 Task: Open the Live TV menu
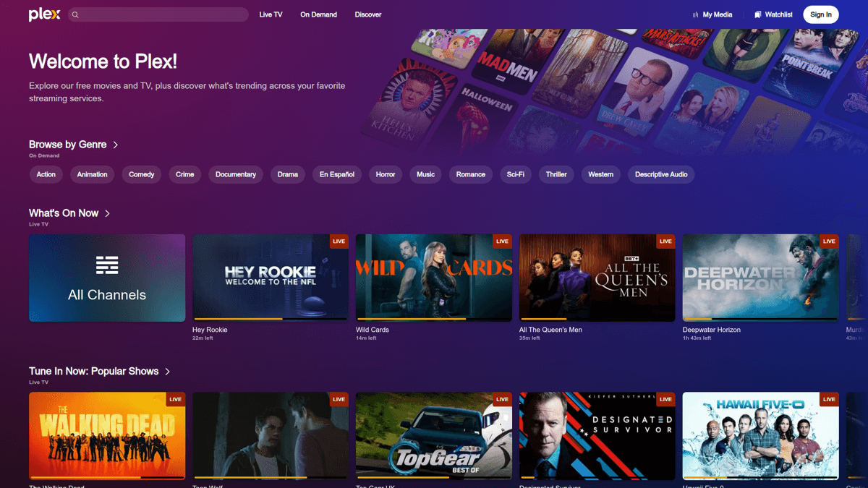pyautogui.click(x=271, y=14)
